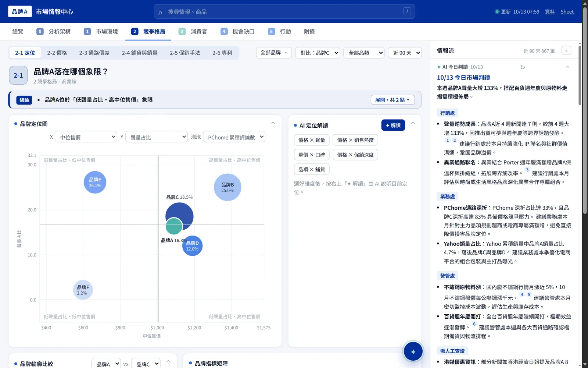Select the 品牌C bubble in chart

tap(182, 212)
